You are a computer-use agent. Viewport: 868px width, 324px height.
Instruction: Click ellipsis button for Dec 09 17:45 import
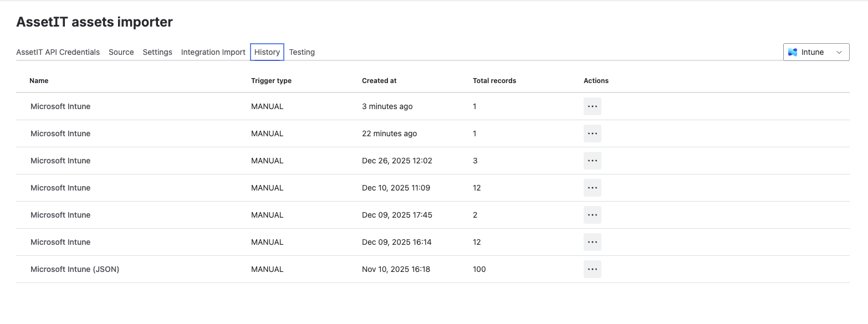pyautogui.click(x=592, y=215)
